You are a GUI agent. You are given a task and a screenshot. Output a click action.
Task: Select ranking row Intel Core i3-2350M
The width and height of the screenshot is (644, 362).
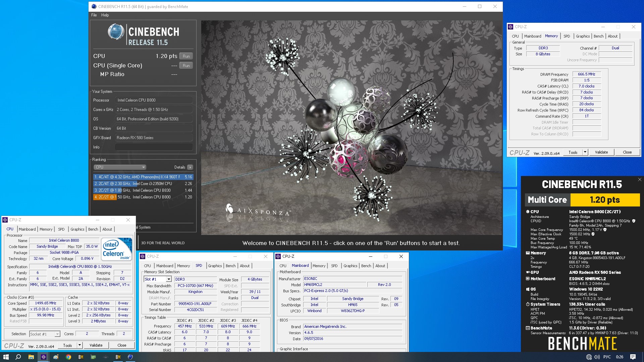click(x=143, y=184)
